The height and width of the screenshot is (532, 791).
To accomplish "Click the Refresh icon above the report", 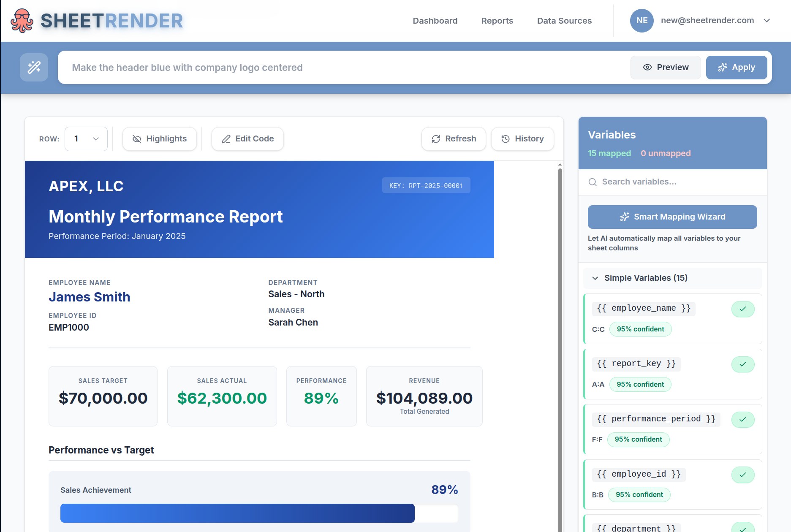I will 436,139.
